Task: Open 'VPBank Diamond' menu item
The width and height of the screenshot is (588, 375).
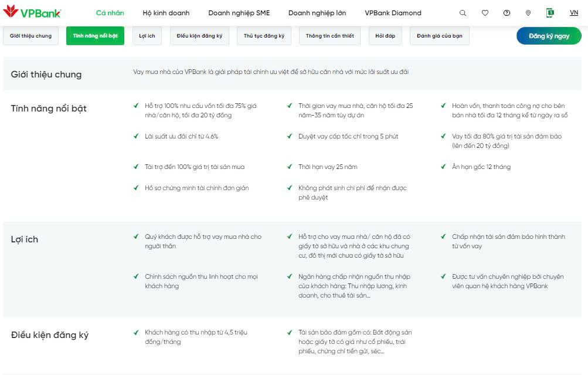Action: [393, 13]
